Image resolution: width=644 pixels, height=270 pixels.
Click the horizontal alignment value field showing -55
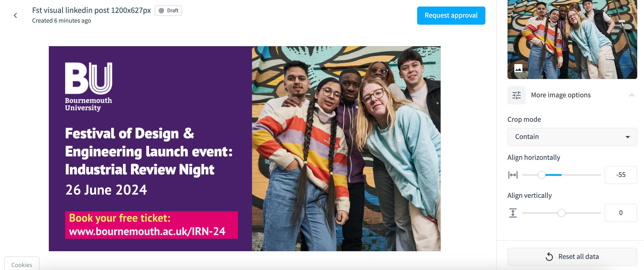[621, 175]
